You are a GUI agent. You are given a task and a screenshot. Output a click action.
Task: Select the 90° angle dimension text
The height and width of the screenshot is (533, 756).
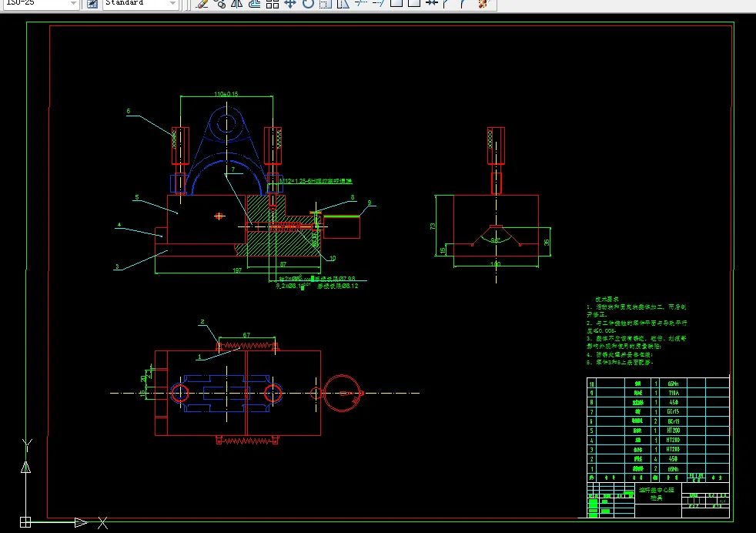[495, 240]
